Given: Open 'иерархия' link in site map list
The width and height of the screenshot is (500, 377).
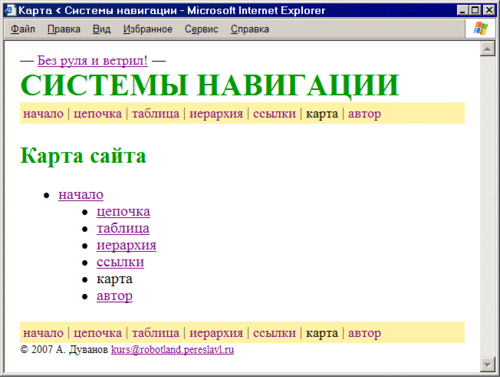Looking at the screenshot, I should tap(126, 245).
